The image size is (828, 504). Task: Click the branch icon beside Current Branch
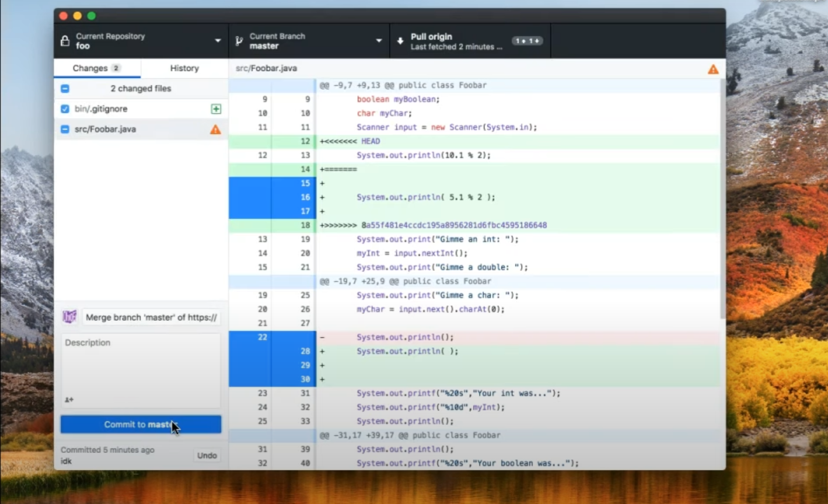point(239,41)
